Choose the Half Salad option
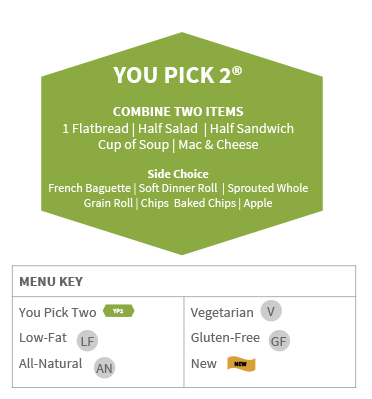Viewport: 372px width, 399px height. pyautogui.click(x=168, y=129)
